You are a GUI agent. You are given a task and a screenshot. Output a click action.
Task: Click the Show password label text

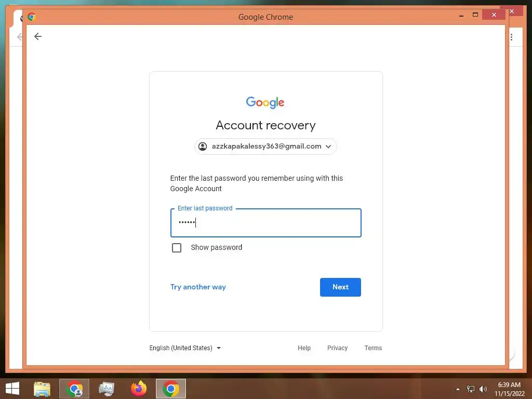coord(217,247)
